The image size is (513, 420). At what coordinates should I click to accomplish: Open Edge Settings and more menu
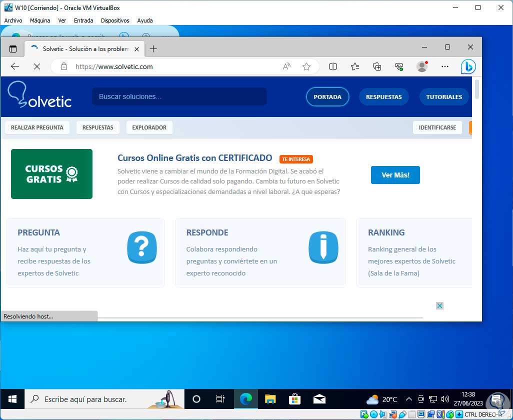[x=444, y=66]
